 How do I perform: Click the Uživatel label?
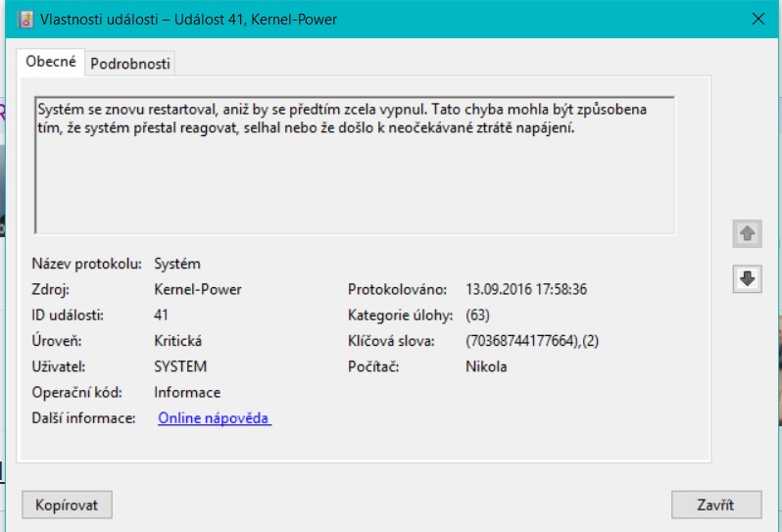pos(59,366)
